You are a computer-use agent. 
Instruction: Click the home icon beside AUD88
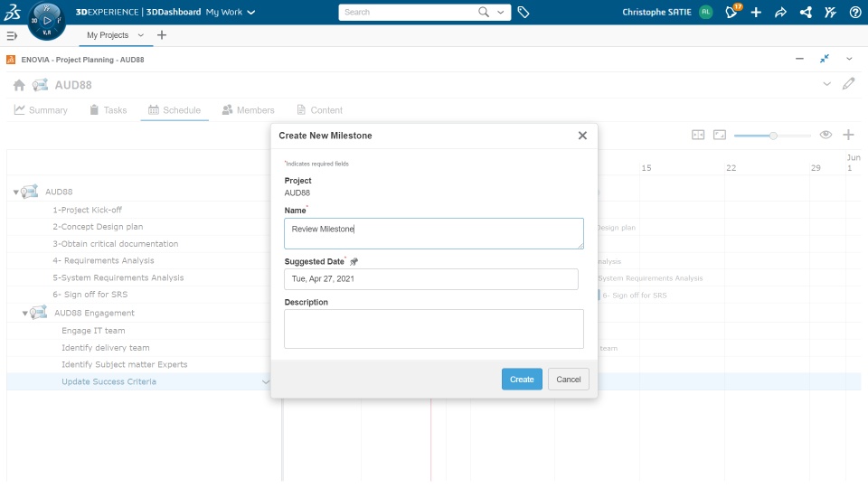tap(19, 85)
